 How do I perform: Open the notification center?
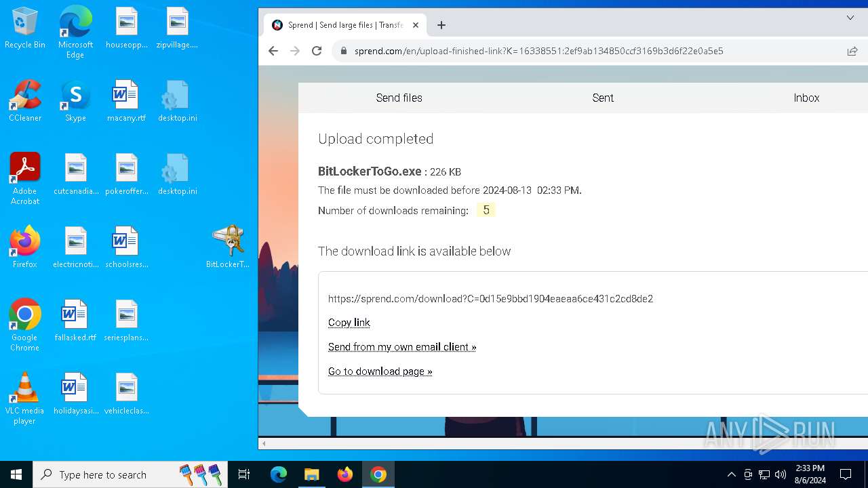point(846,474)
